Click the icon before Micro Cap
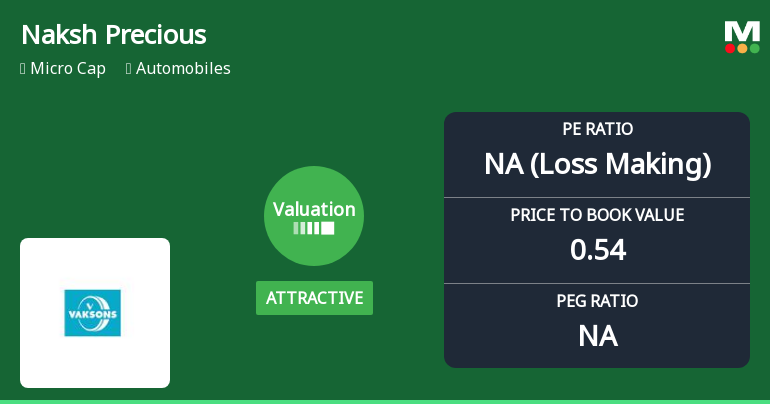This screenshot has width=770, height=404. point(23,69)
